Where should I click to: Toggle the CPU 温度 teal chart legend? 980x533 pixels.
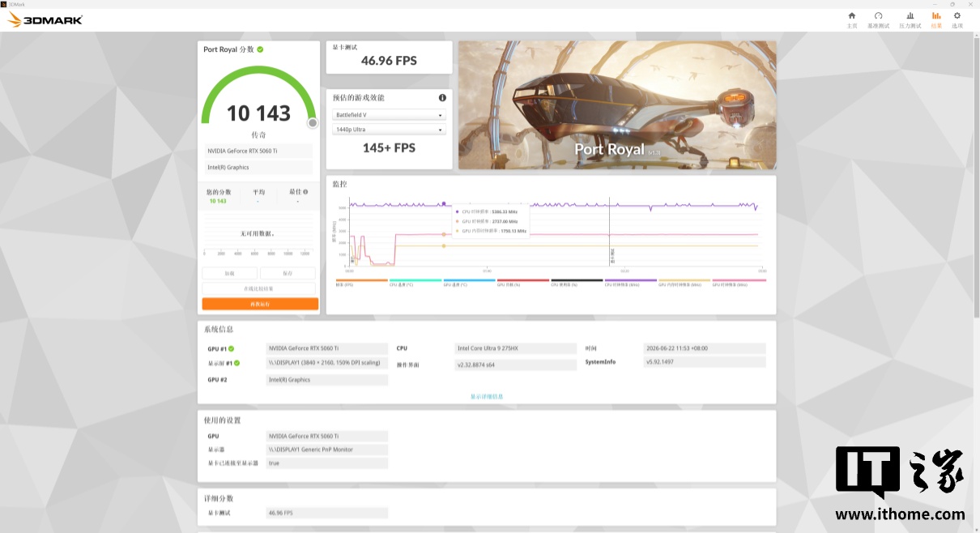coord(415,283)
